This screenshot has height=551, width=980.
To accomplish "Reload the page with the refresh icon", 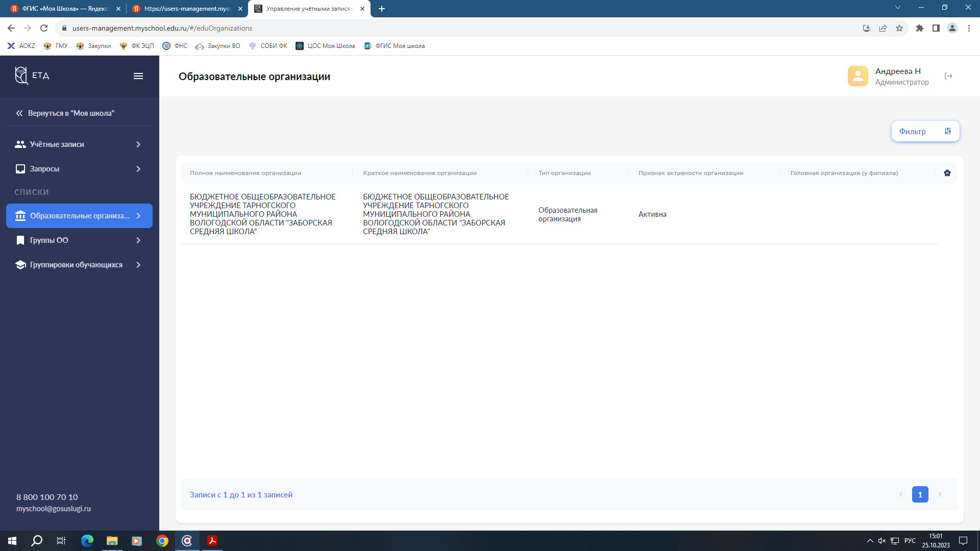I will (x=44, y=28).
